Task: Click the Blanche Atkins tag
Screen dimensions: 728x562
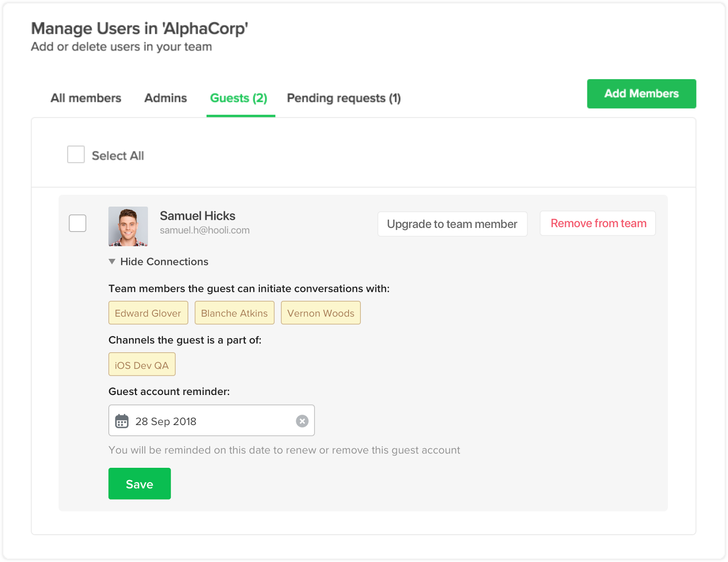Action: pyautogui.click(x=234, y=313)
